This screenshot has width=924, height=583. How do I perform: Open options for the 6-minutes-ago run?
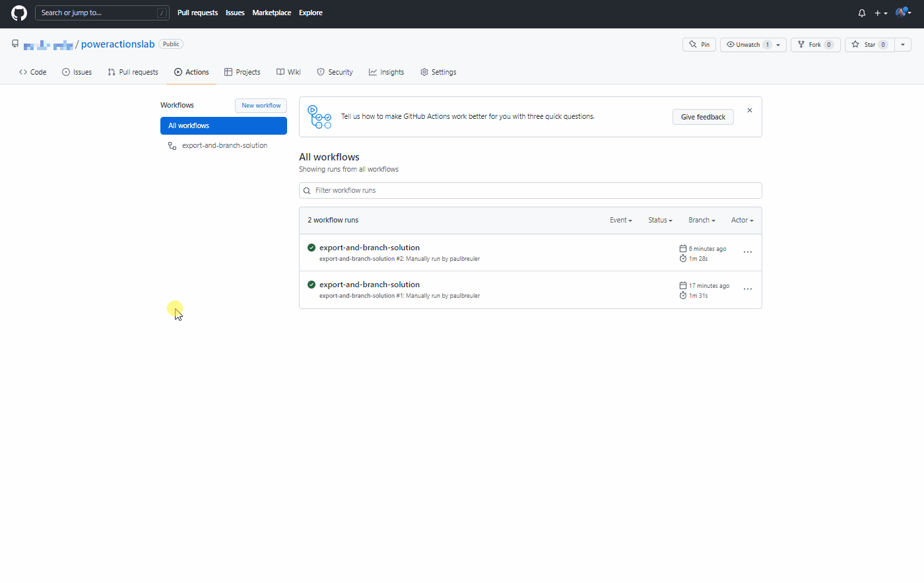click(x=748, y=252)
